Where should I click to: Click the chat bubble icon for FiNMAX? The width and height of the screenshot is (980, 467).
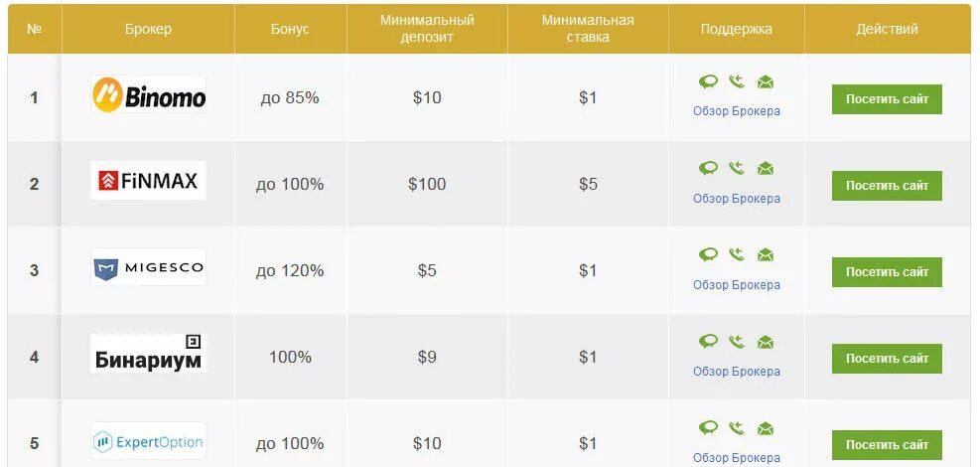tap(708, 168)
